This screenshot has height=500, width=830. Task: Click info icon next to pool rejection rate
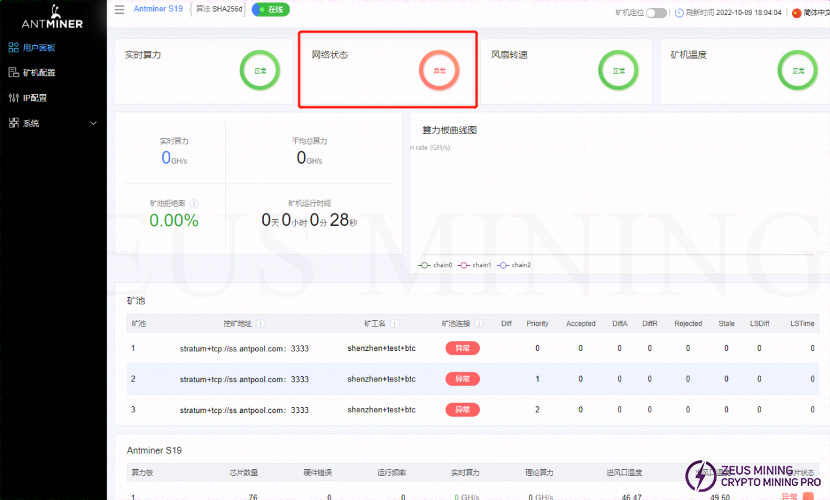click(x=194, y=203)
